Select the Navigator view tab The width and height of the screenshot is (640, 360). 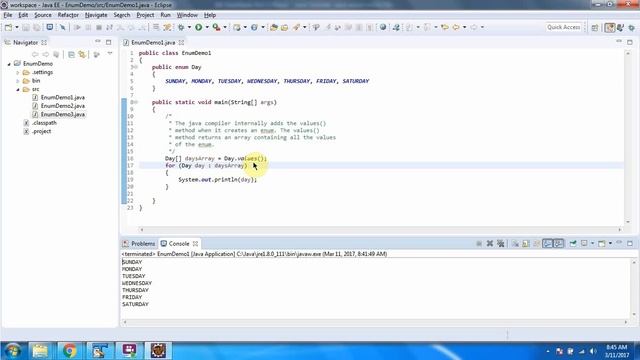pyautogui.click(x=25, y=42)
